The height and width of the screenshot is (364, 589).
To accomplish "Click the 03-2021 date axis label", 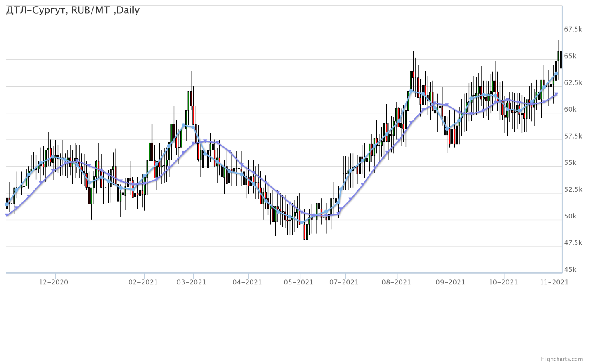I will click(192, 282).
